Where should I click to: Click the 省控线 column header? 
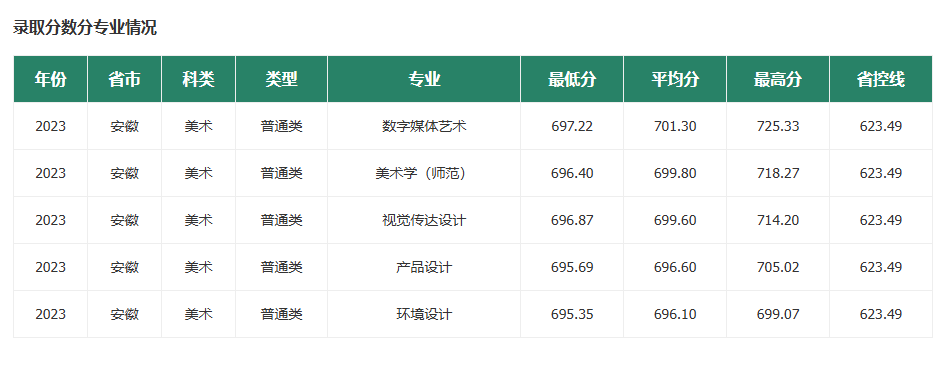(x=881, y=79)
